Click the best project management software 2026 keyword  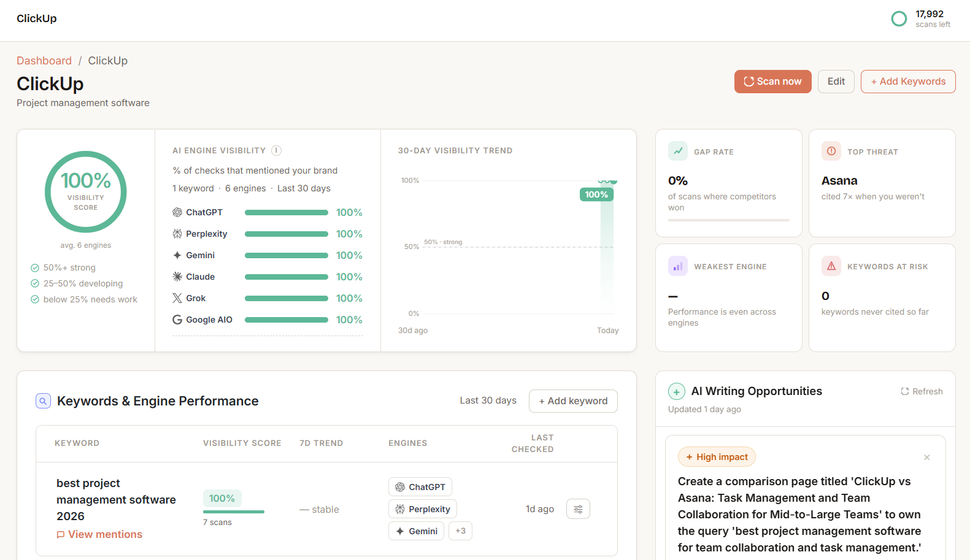coord(116,500)
